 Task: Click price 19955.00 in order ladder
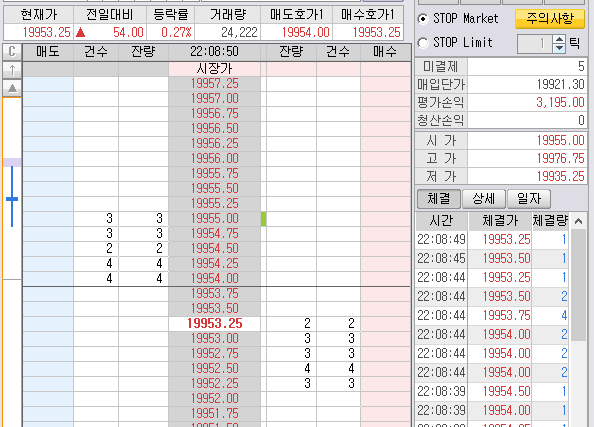point(214,219)
